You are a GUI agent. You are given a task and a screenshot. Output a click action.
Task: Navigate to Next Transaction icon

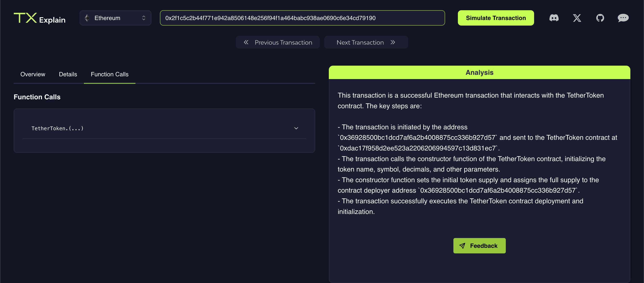(392, 42)
